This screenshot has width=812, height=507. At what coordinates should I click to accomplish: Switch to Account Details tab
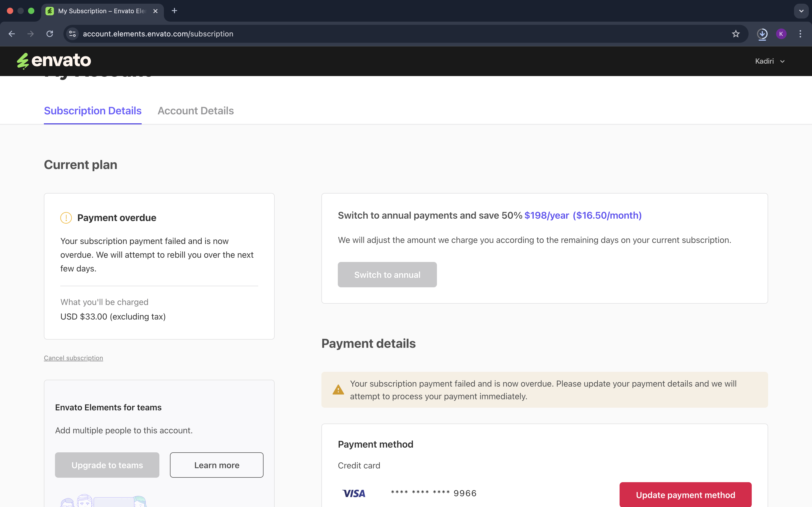click(x=196, y=111)
